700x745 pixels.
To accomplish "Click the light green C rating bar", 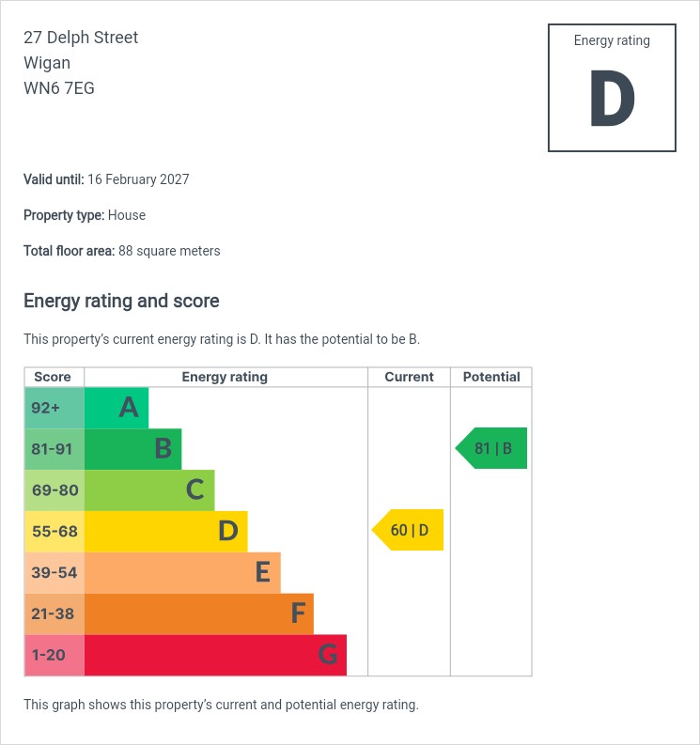I will pyautogui.click(x=149, y=490).
